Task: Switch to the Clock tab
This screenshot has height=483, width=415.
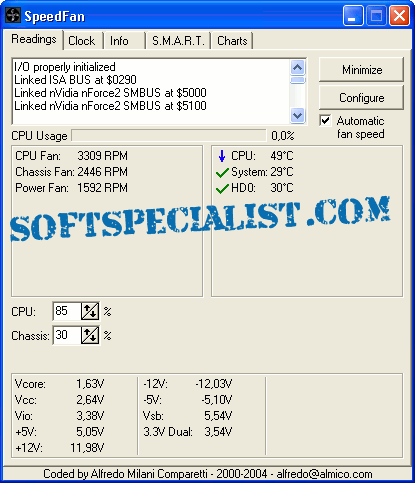Action: point(82,41)
